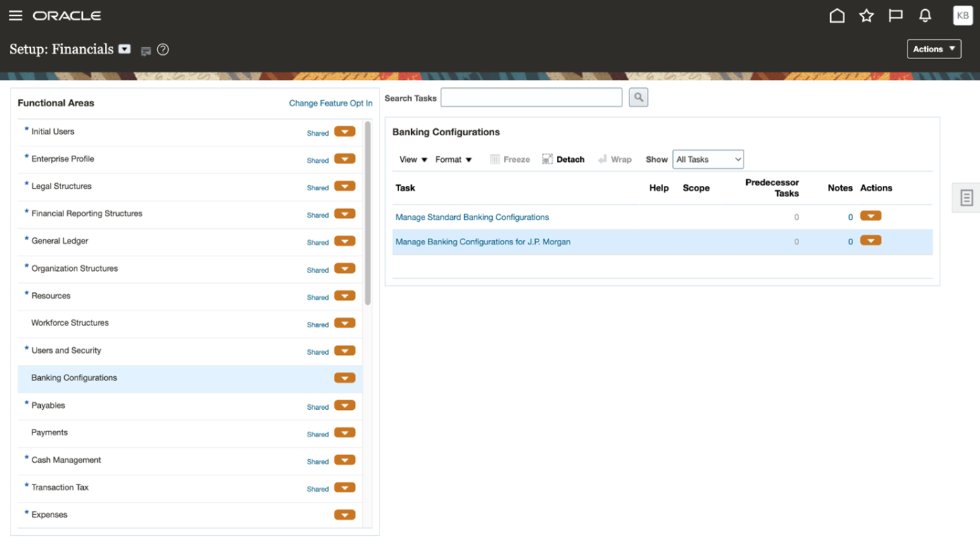The width and height of the screenshot is (980, 557).
Task: Click the Wrap icon in the toolbar
Action: pyautogui.click(x=614, y=158)
